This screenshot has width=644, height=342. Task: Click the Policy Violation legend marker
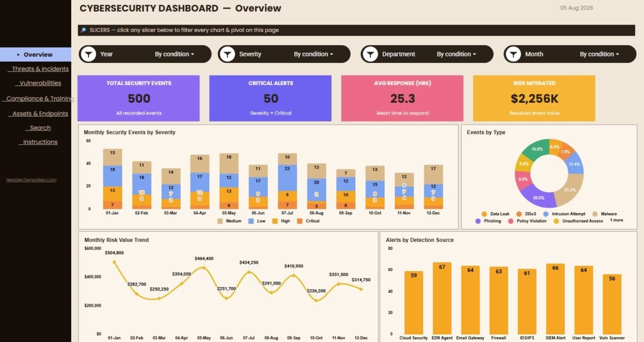pyautogui.click(x=511, y=221)
